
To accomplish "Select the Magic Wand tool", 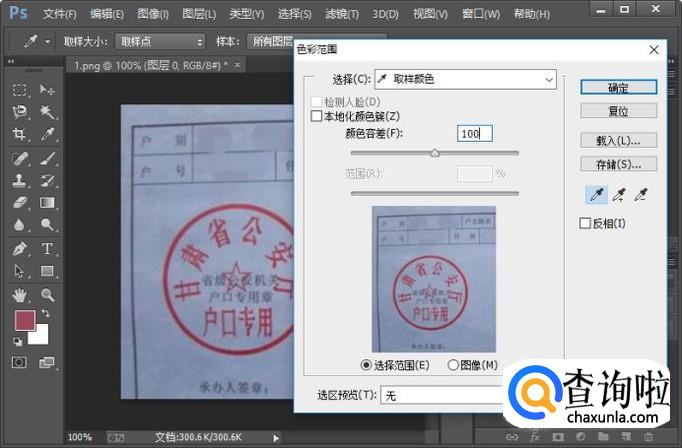I will 47,112.
